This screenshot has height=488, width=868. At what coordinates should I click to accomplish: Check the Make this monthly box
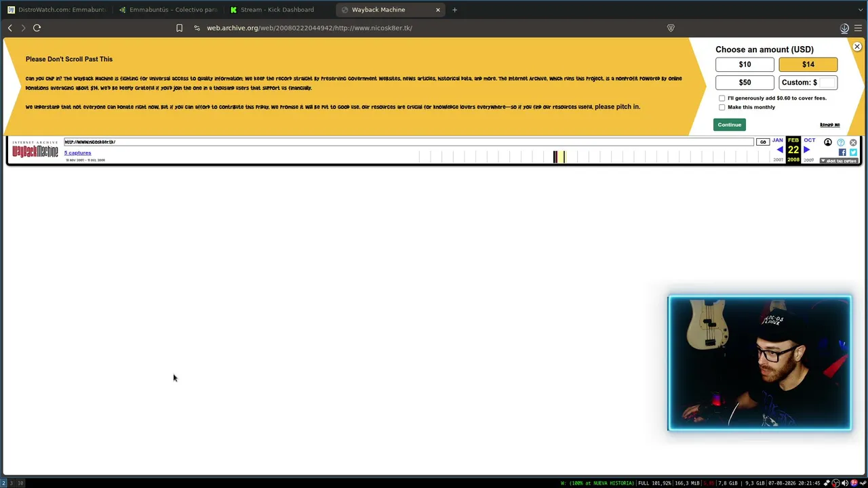(x=722, y=107)
